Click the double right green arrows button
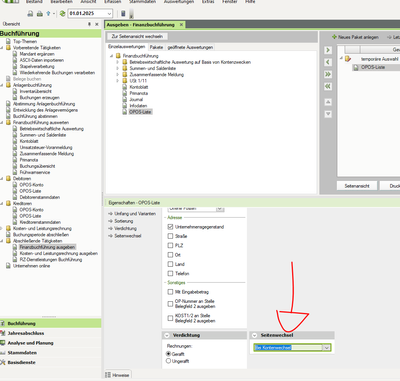 point(328,74)
